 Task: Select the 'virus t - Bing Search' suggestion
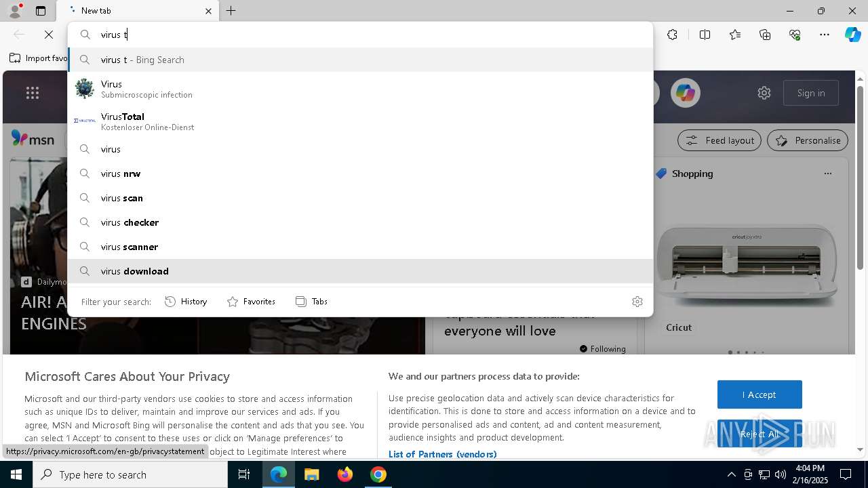tap(360, 60)
